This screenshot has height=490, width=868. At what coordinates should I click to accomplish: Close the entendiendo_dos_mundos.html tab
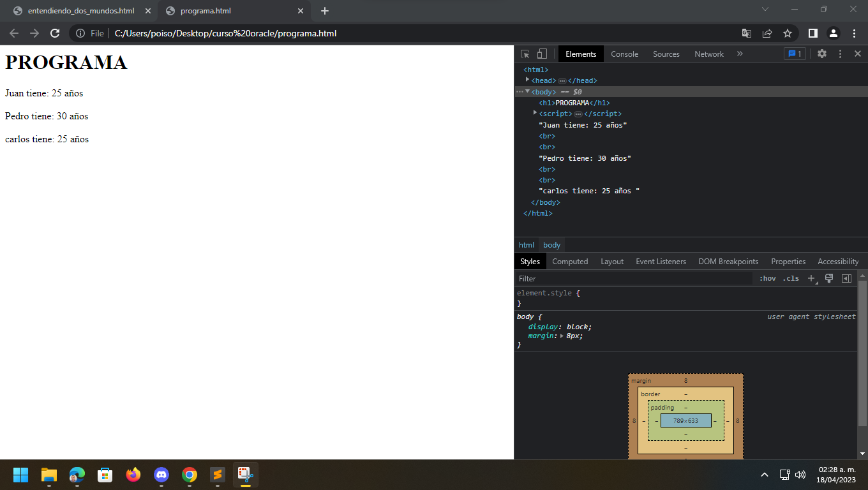(x=147, y=11)
